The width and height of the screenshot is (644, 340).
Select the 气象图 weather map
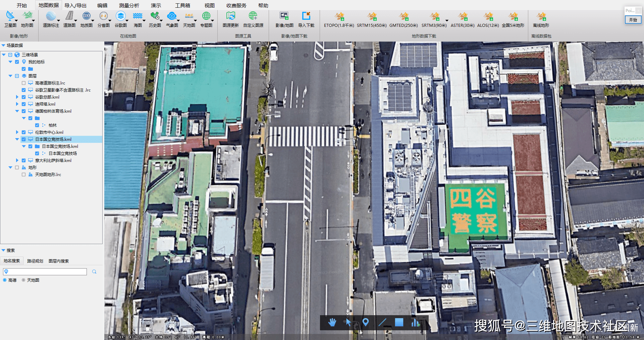(x=172, y=19)
